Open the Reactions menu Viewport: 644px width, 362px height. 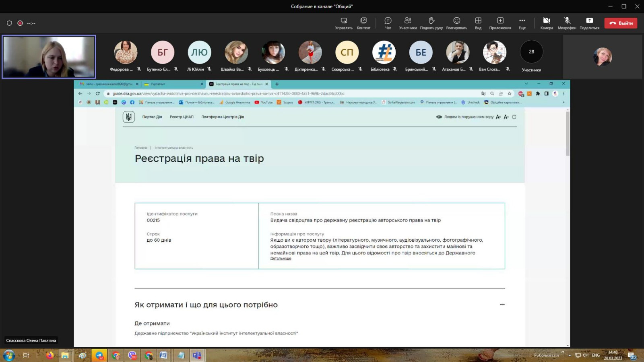click(456, 23)
